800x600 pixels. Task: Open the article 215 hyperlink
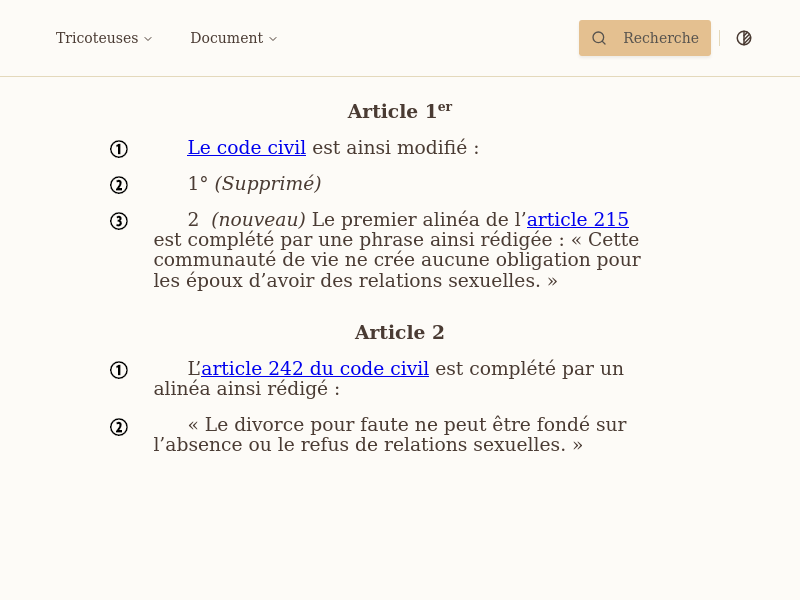pyautogui.click(x=577, y=220)
